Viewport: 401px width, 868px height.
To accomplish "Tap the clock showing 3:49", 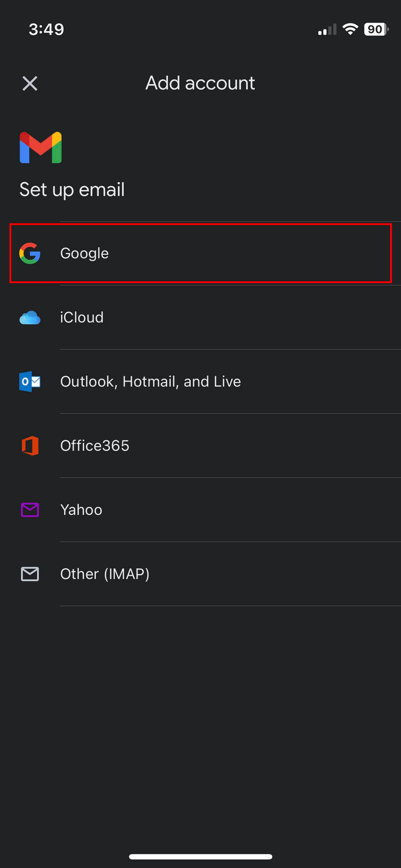I will point(46,29).
